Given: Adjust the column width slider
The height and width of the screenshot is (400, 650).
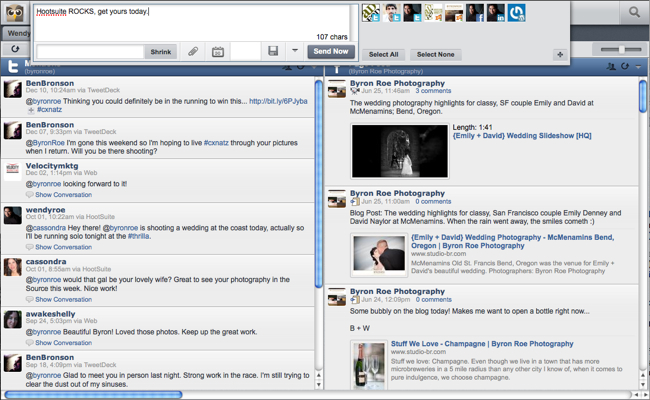Looking at the screenshot, I should point(621,49).
